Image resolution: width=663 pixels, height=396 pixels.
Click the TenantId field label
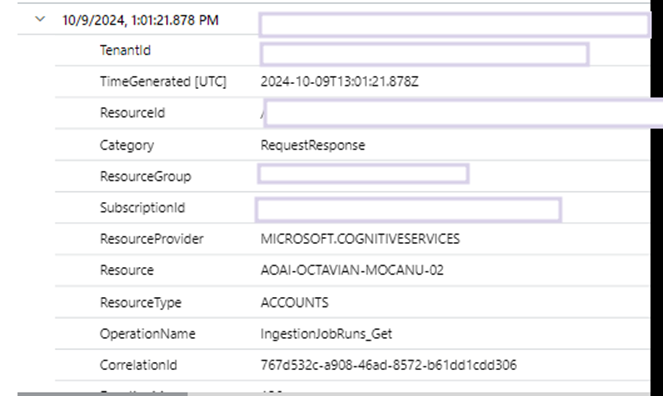click(x=125, y=50)
